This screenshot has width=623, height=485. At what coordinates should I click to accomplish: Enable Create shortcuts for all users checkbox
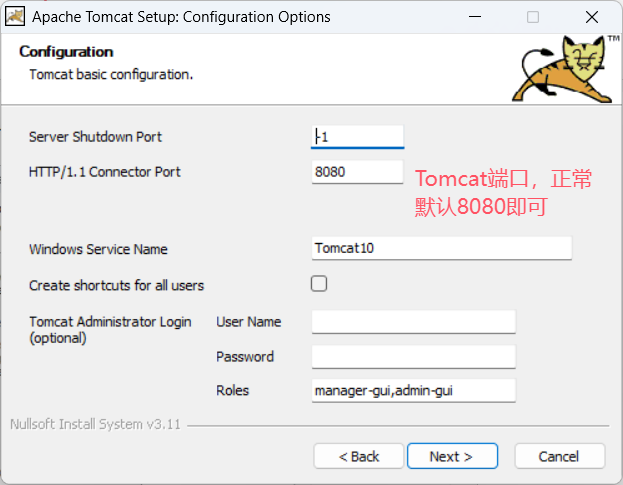[x=319, y=284]
